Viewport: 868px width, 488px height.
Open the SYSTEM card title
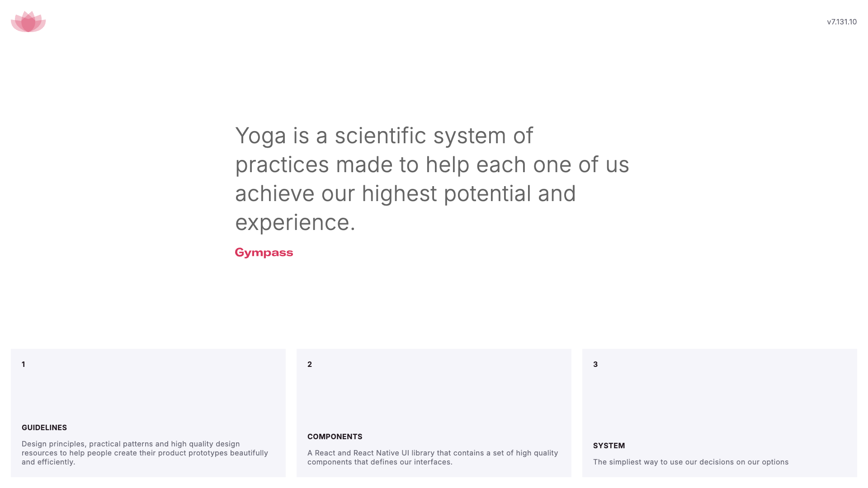(x=609, y=446)
